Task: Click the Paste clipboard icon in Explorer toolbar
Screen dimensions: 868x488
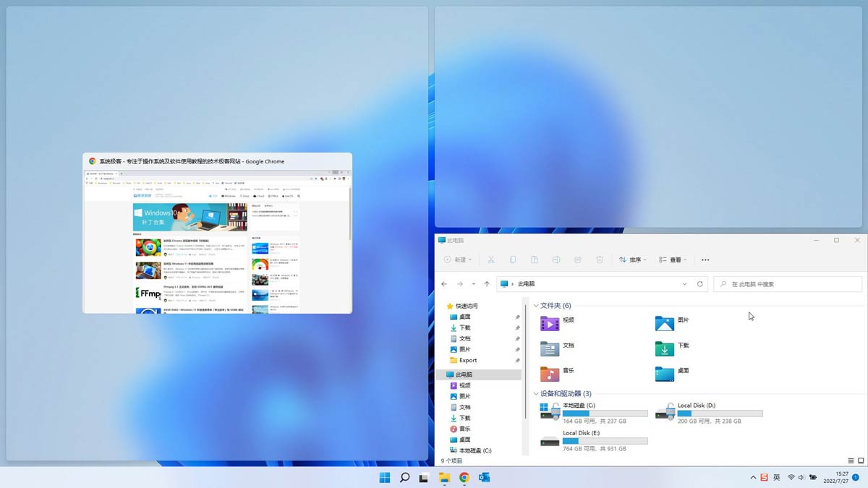Action: click(x=534, y=260)
